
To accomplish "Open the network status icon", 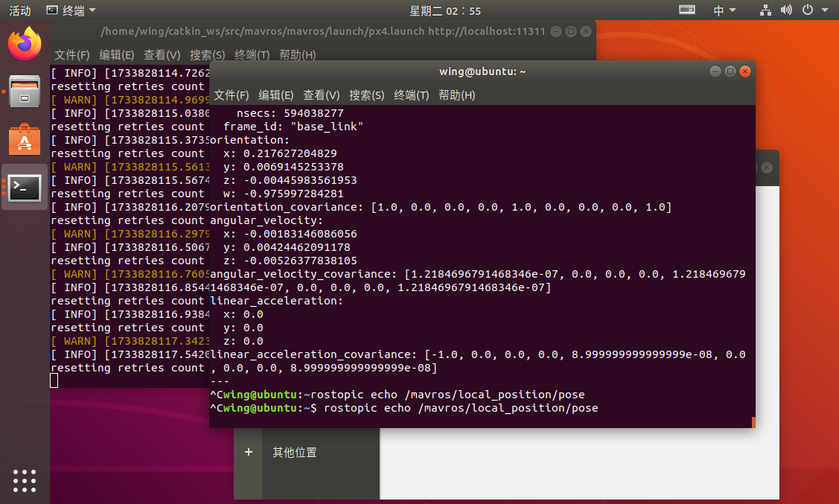I will tap(766, 10).
